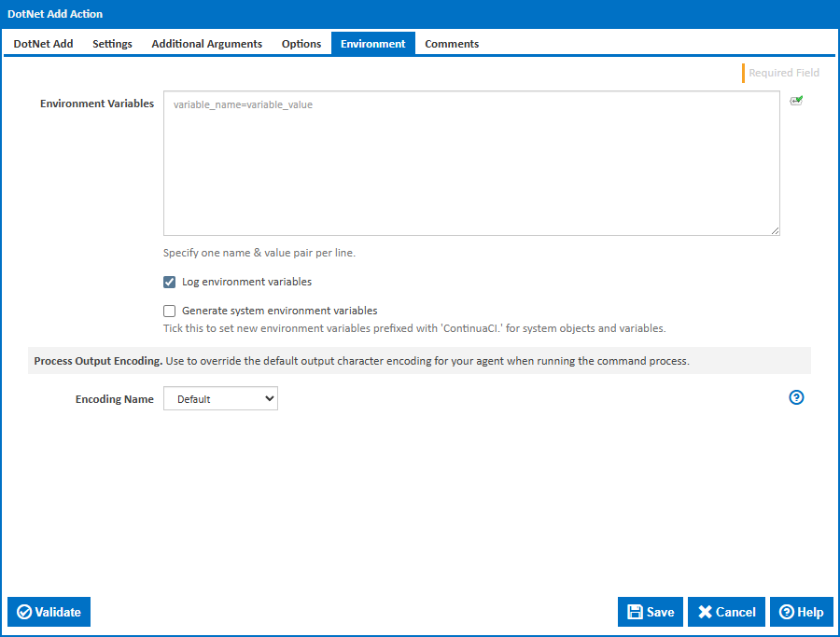The height and width of the screenshot is (637, 840).
Task: Click inside the Environment Variables textarea
Action: click(471, 163)
